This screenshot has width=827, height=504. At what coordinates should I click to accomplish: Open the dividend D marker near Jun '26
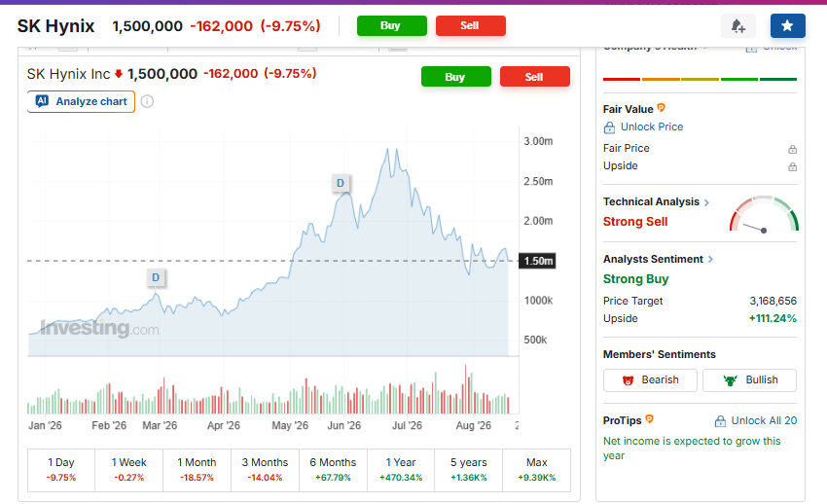coord(341,184)
